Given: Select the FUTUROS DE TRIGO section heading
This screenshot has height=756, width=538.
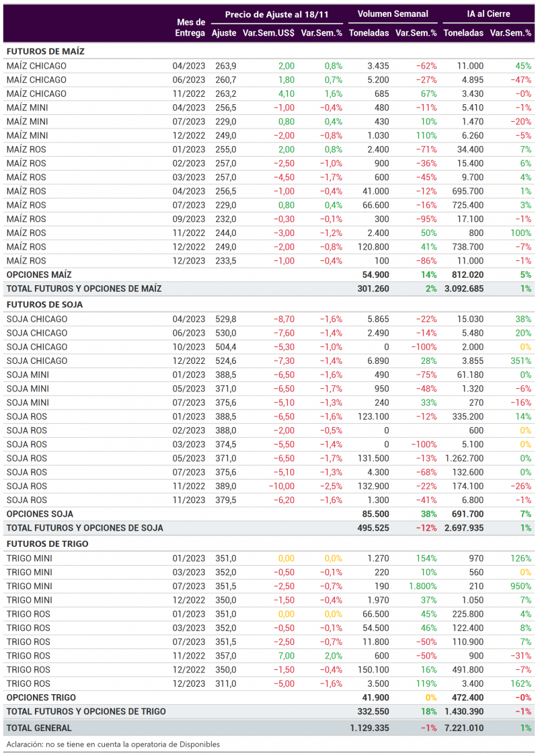Looking at the screenshot, I should coord(47,544).
